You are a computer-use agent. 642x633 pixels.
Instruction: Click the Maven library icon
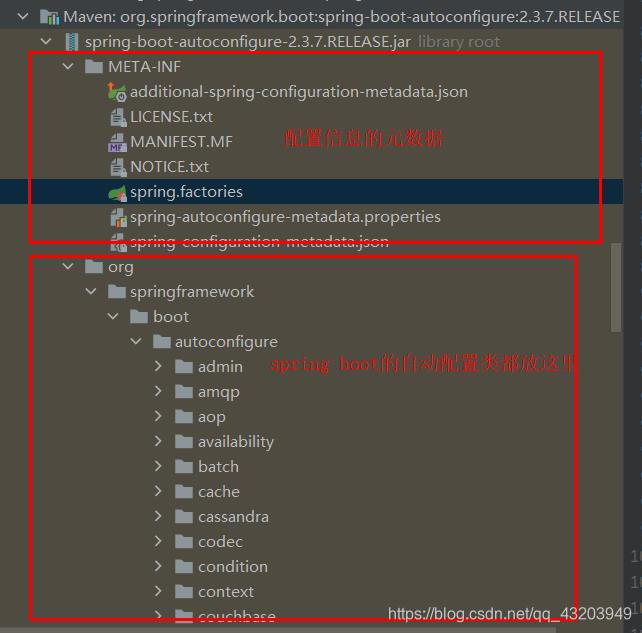click(x=49, y=17)
